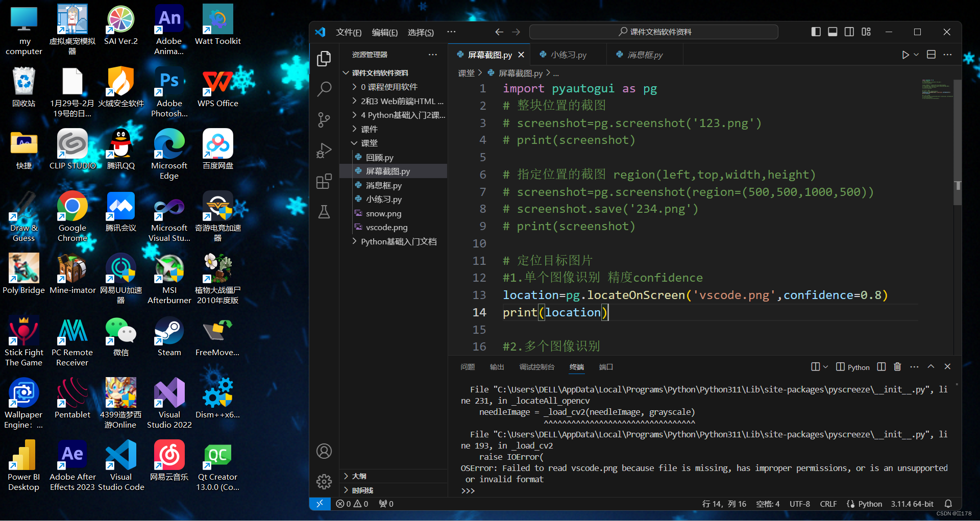Open the Run and Debug view

click(324, 151)
